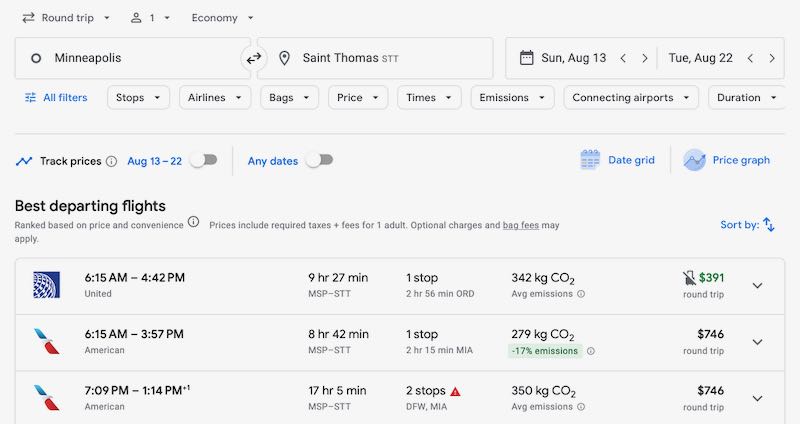Click the Minneapolis origin input field
800x424 pixels.
point(130,58)
